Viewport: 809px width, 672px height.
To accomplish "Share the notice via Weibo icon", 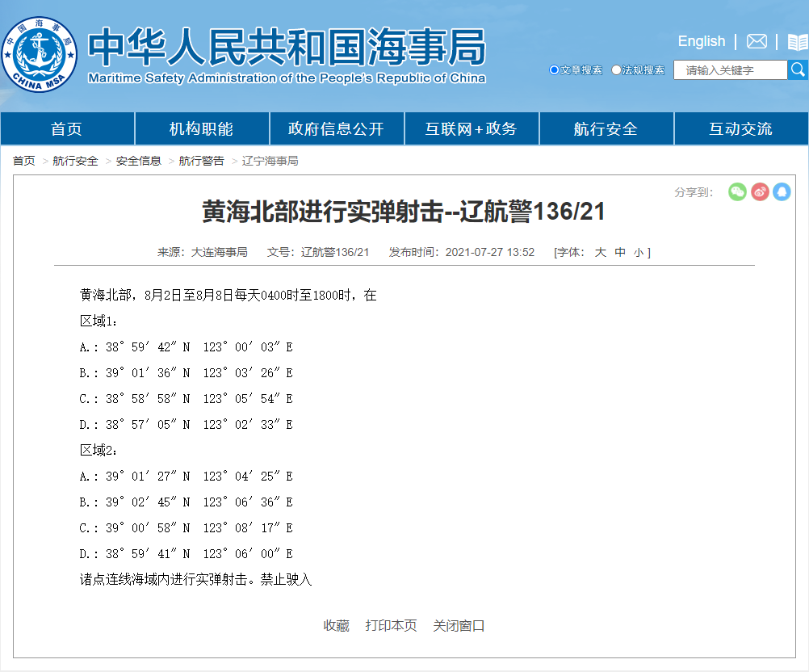I will (760, 192).
